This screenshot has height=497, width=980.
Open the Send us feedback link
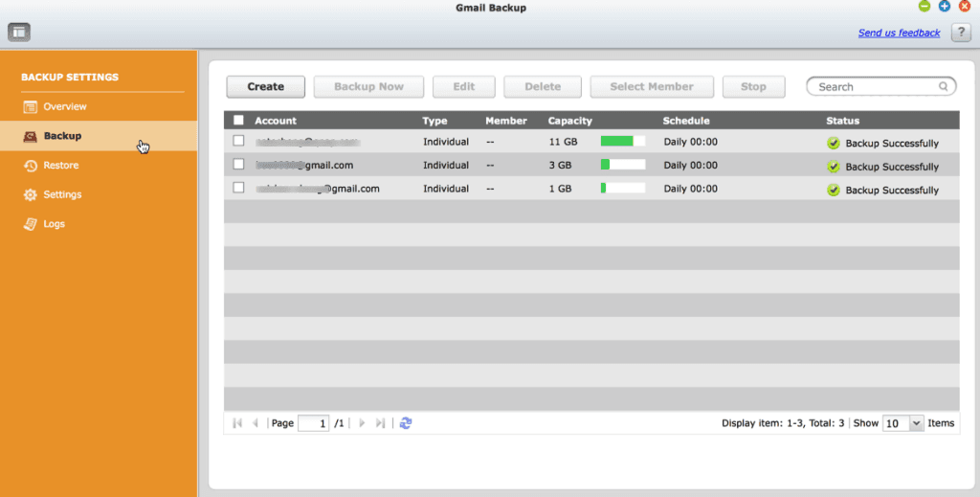click(899, 33)
